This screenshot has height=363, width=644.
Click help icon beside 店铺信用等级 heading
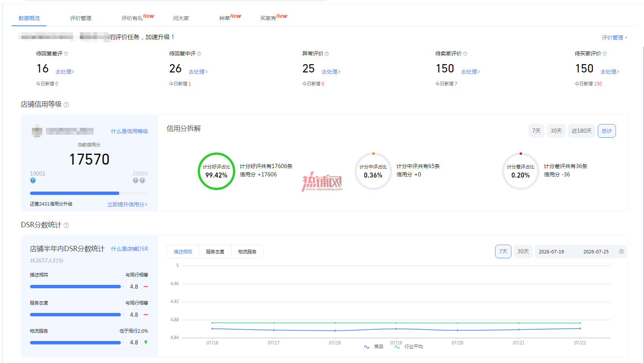[x=66, y=105]
